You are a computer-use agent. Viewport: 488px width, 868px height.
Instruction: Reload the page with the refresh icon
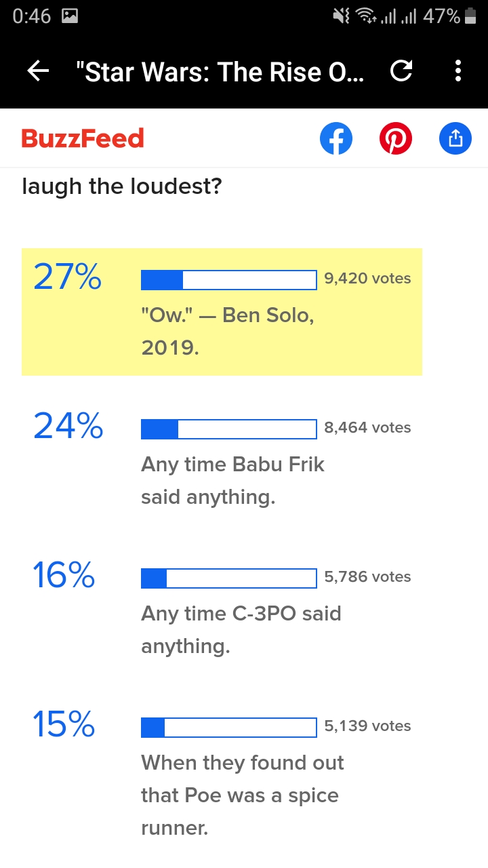tap(401, 71)
